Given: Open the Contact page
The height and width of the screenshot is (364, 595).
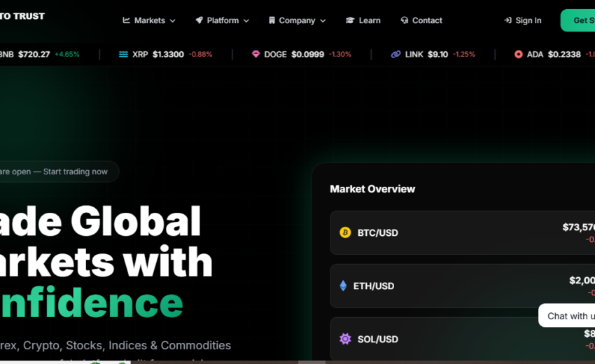Looking at the screenshot, I should coord(421,20).
